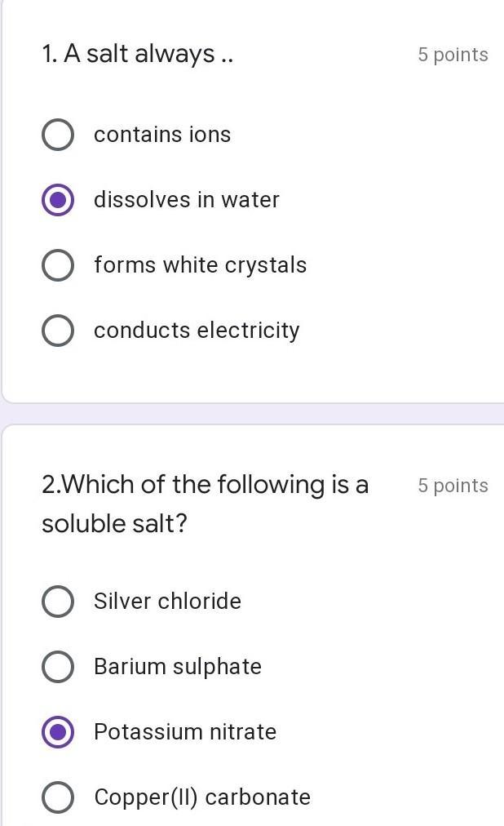The width and height of the screenshot is (504, 826).
Task: Tap the 'Barium sulphate' answer label
Action: (x=178, y=667)
